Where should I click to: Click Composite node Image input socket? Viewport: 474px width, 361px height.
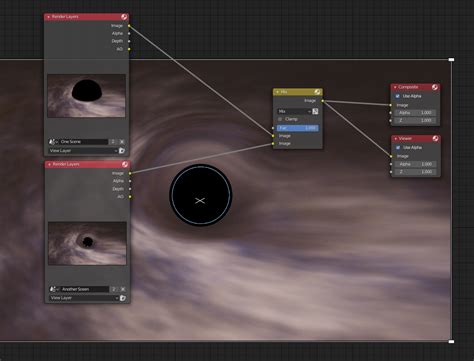[x=391, y=105]
